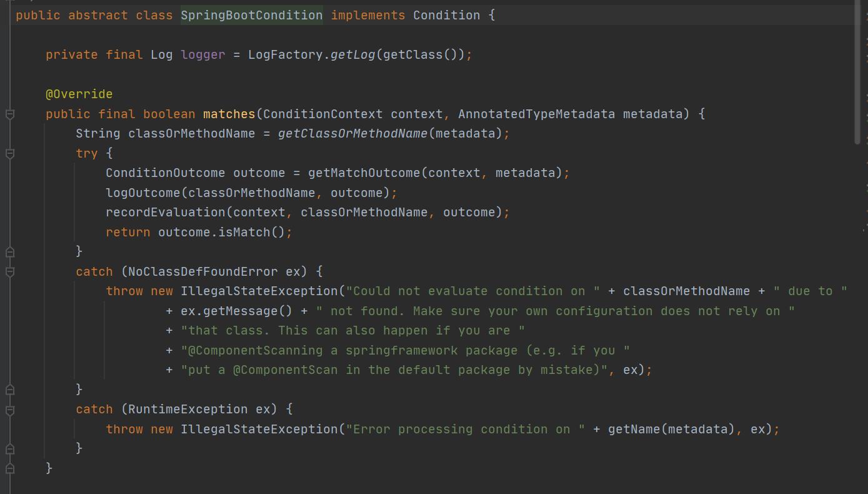Collapse the try block fold marker
The height and width of the screenshot is (494, 868).
10,153
